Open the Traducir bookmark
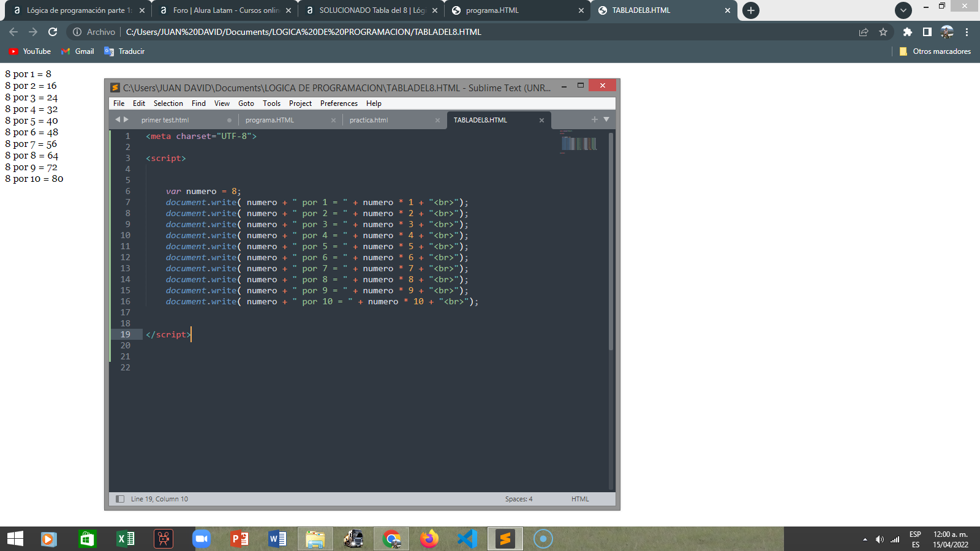Image resolution: width=980 pixels, height=551 pixels. (124, 51)
